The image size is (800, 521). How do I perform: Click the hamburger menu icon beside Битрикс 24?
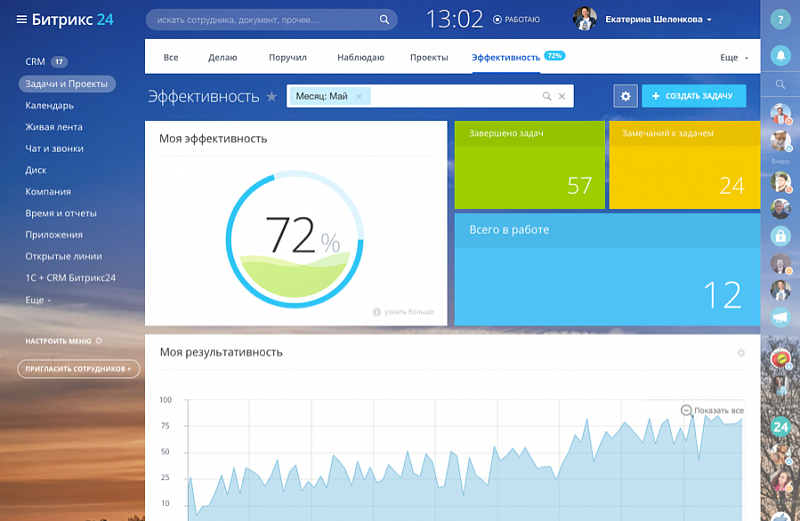coord(21,20)
